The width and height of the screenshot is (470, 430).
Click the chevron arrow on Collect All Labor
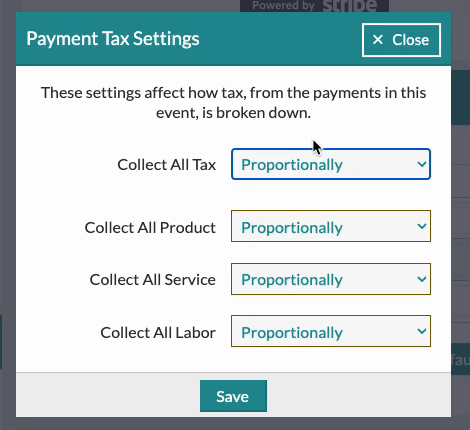422,331
